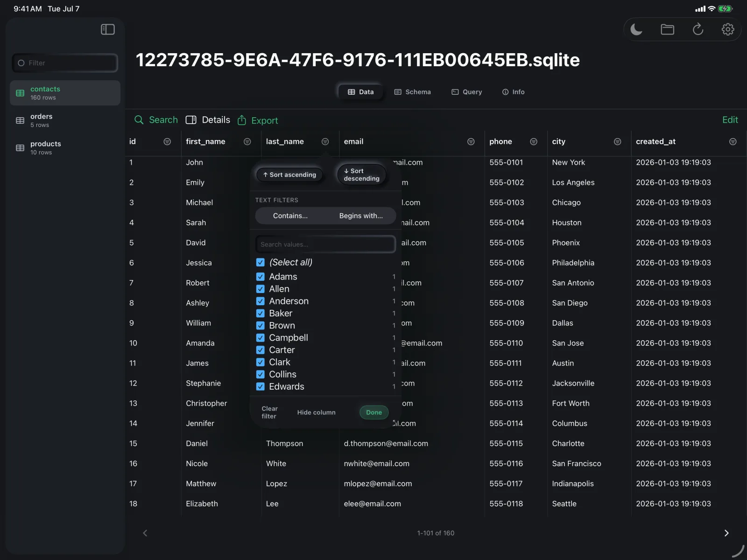Click the Export share icon
Image resolution: width=747 pixels, height=560 pixels.
[242, 120]
